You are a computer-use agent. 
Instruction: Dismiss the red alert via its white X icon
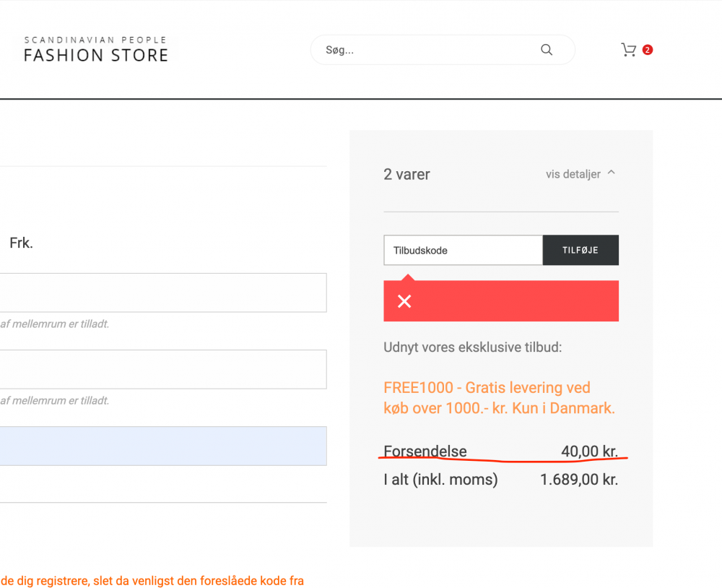pyautogui.click(x=404, y=301)
